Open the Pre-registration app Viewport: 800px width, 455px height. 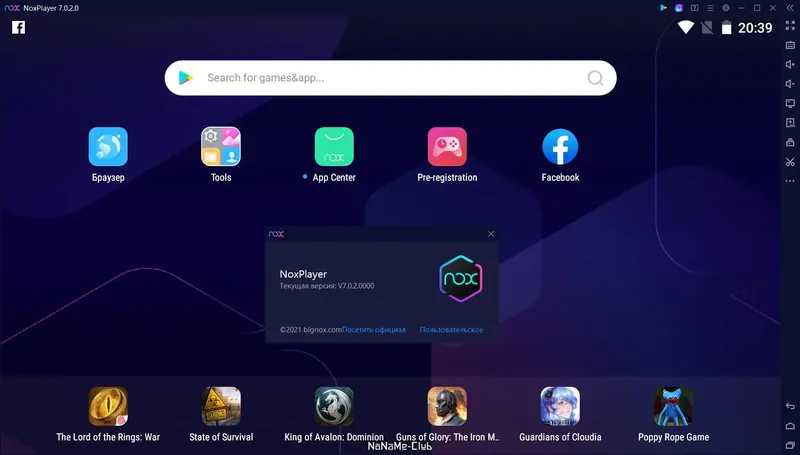447,147
